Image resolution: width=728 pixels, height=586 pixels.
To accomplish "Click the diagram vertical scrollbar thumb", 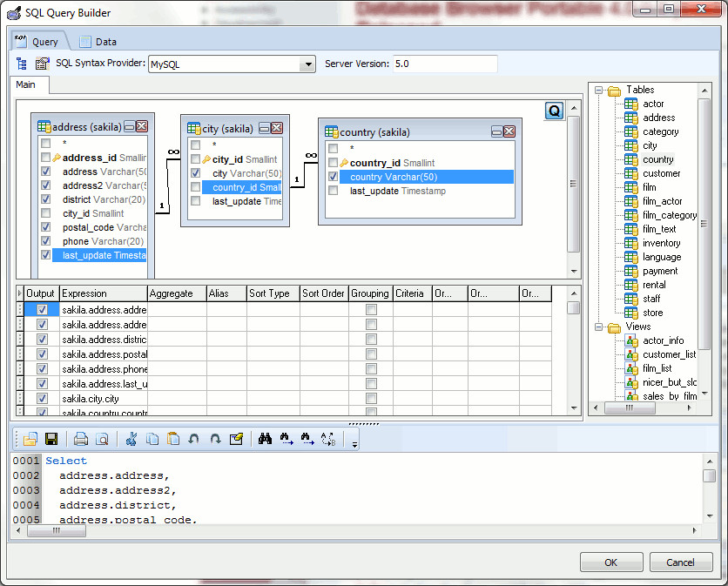I will click(x=574, y=184).
